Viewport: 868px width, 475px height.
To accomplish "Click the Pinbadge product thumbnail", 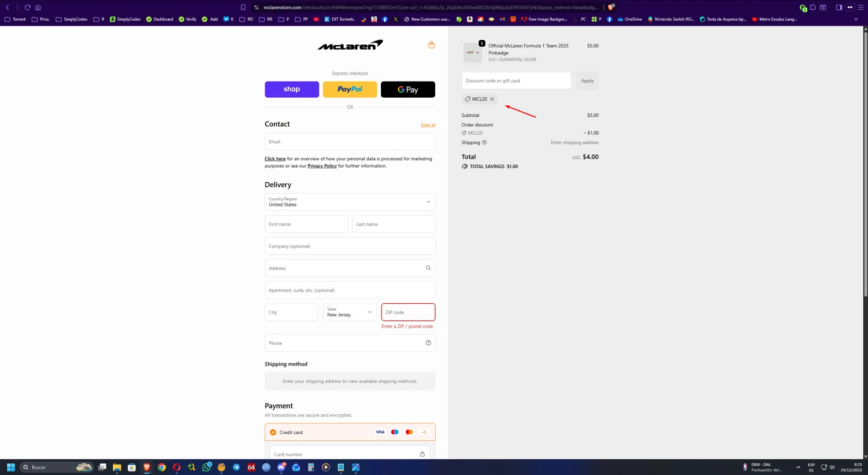I will [x=473, y=53].
